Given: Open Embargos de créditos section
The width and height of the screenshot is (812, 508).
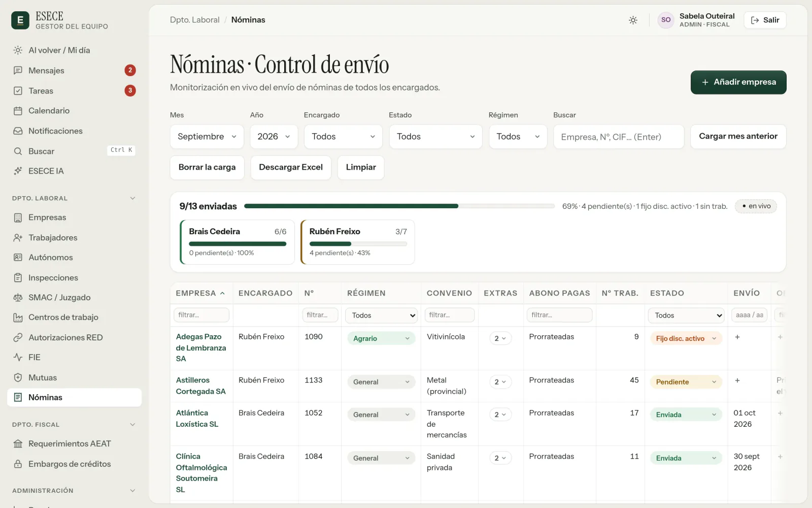Looking at the screenshot, I should click(74, 464).
